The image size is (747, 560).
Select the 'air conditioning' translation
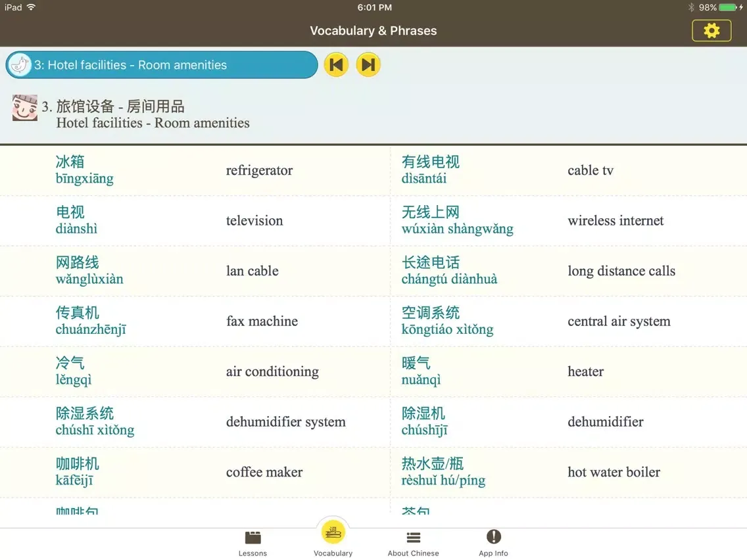point(272,371)
